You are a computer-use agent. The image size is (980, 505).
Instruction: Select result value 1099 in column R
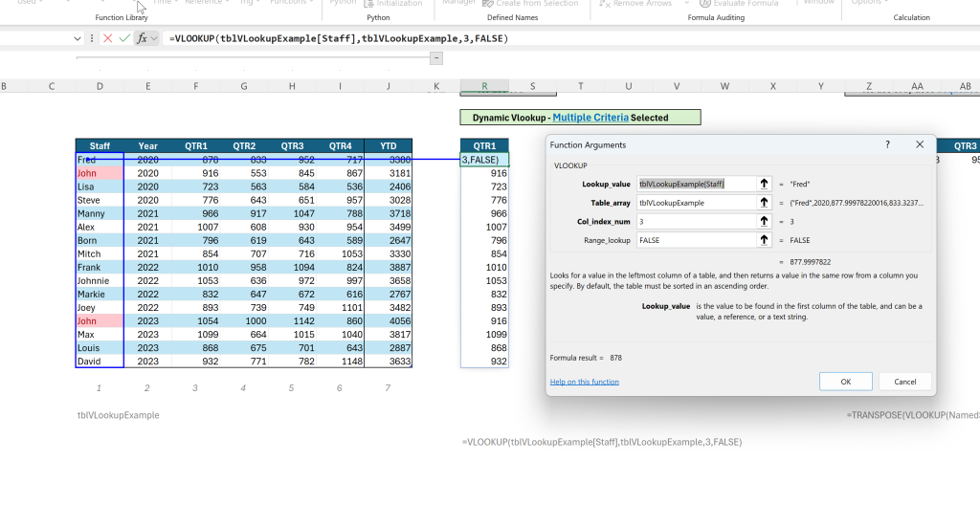point(484,335)
